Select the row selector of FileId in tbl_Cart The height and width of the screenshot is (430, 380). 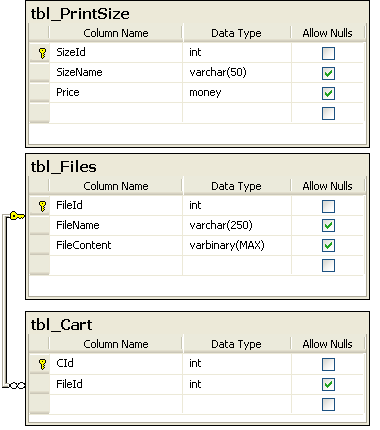pyautogui.click(x=39, y=384)
